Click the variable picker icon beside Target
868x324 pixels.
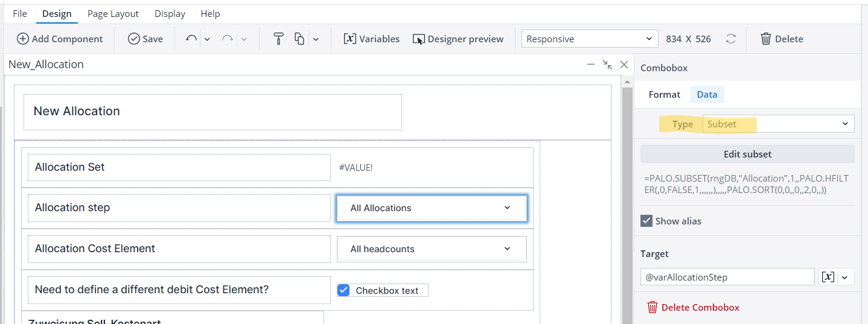coord(829,277)
